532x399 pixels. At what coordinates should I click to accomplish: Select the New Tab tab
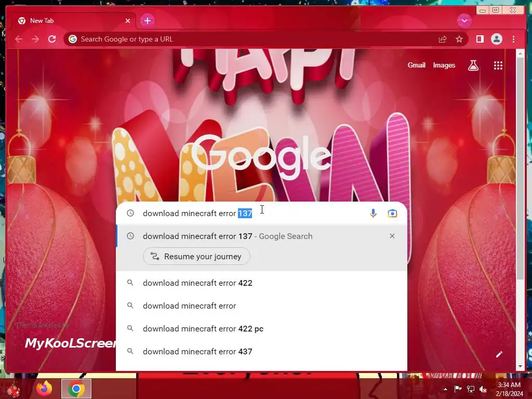pos(74,21)
